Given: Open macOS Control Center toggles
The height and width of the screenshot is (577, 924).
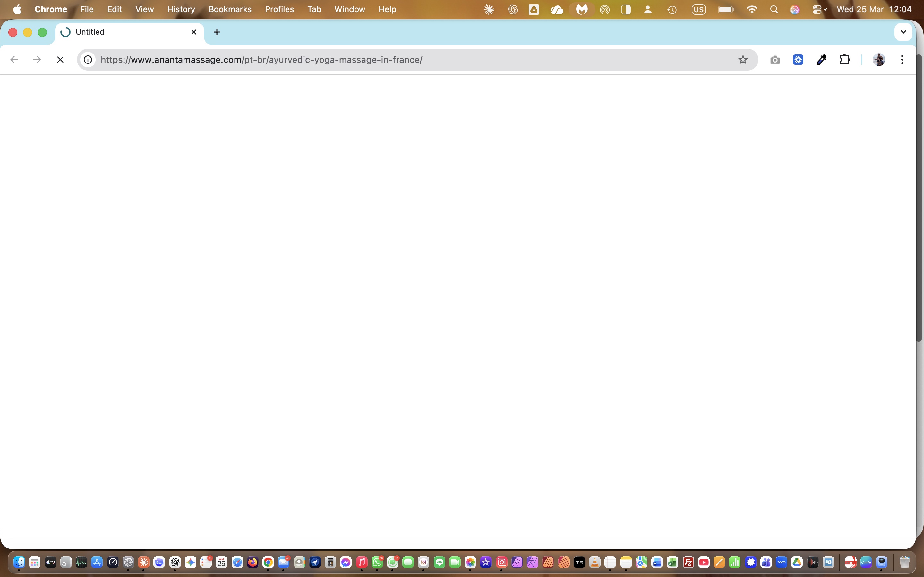Looking at the screenshot, I should (818, 9).
